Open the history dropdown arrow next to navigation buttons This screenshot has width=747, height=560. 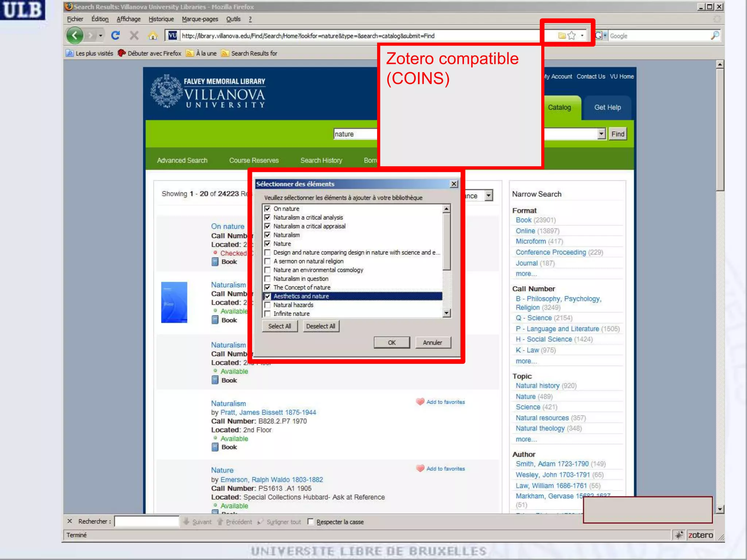pyautogui.click(x=100, y=36)
